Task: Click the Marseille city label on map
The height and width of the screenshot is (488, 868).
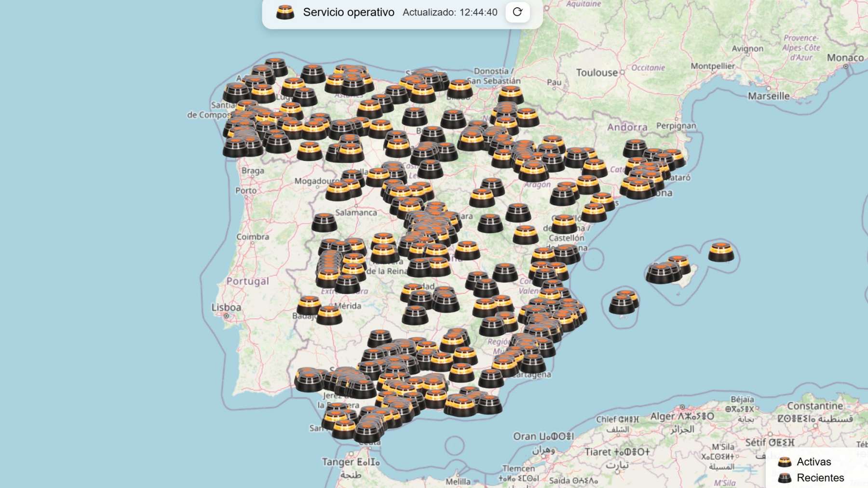Action: tap(769, 96)
